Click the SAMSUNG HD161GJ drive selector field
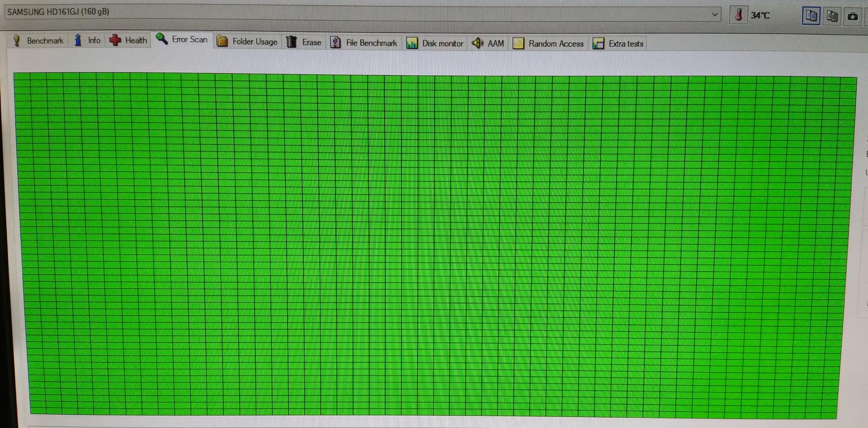868x428 pixels. coord(363,13)
